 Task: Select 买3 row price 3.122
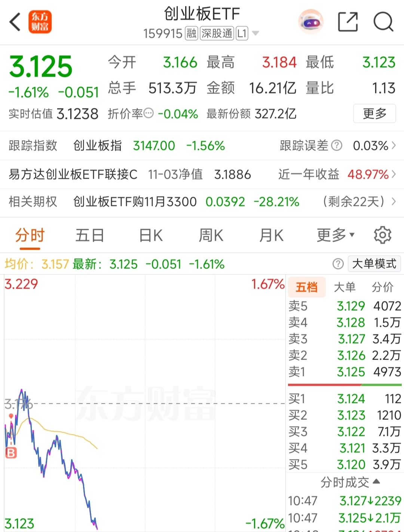[345, 432]
